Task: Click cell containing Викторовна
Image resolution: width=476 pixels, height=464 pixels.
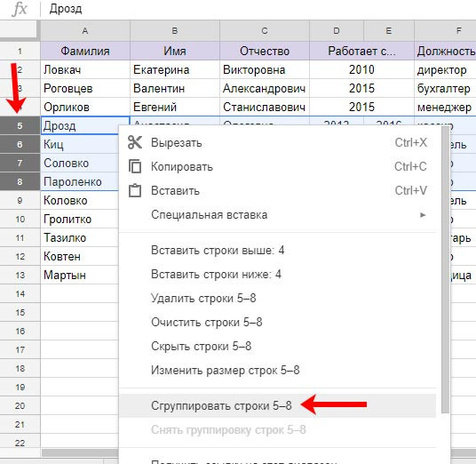Action: pyautogui.click(x=265, y=69)
